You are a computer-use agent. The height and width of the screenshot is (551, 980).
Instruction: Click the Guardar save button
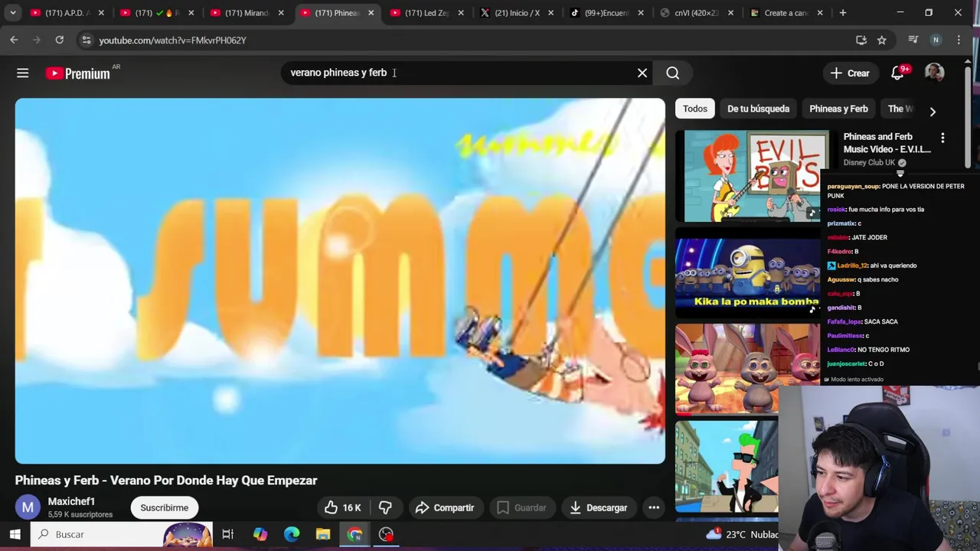click(x=521, y=507)
